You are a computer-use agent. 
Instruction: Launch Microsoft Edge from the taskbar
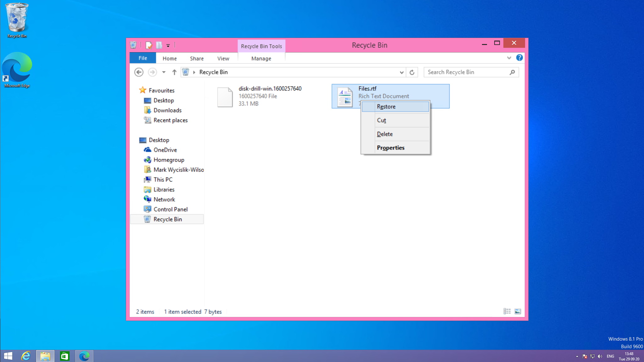tap(84, 356)
